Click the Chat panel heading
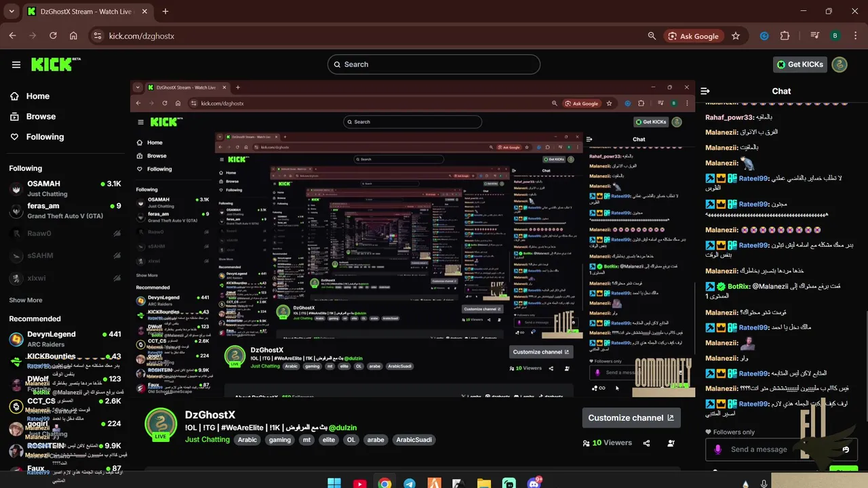Screen dimensions: 868x488 (x=781, y=91)
